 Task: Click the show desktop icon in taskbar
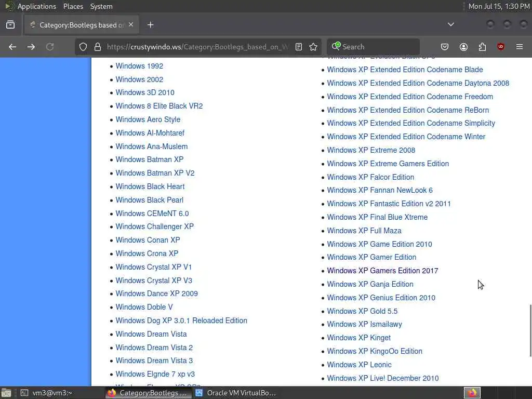pyautogui.click(x=6, y=393)
